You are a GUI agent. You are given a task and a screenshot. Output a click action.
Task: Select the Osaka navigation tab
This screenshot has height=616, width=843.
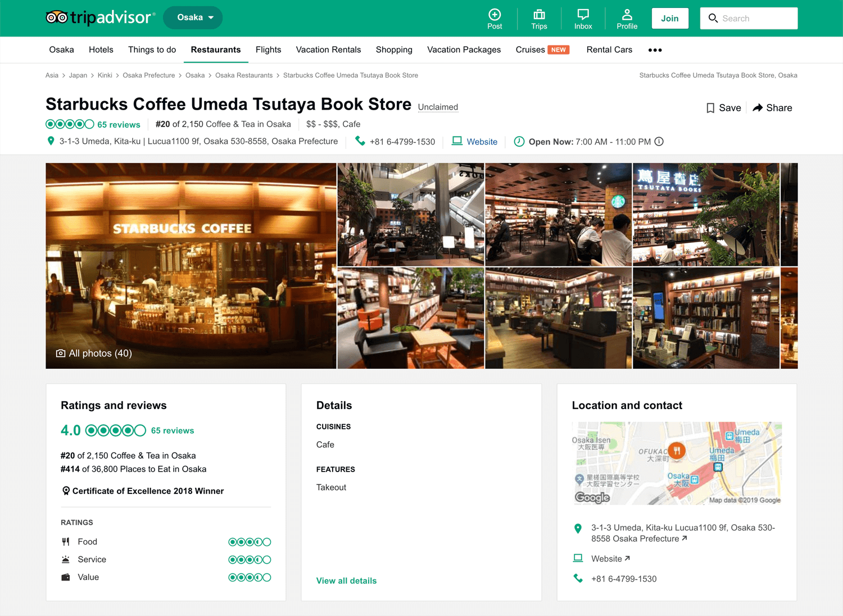(61, 49)
